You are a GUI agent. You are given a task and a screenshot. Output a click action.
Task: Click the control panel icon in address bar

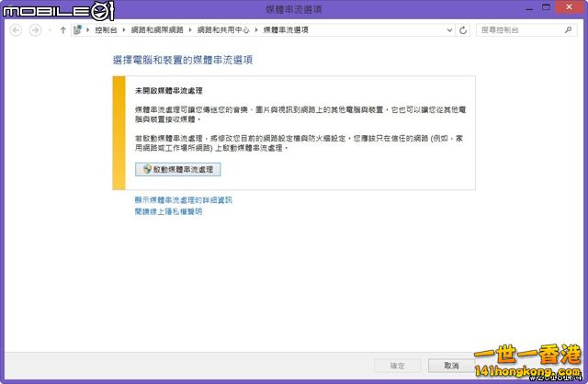click(77, 30)
